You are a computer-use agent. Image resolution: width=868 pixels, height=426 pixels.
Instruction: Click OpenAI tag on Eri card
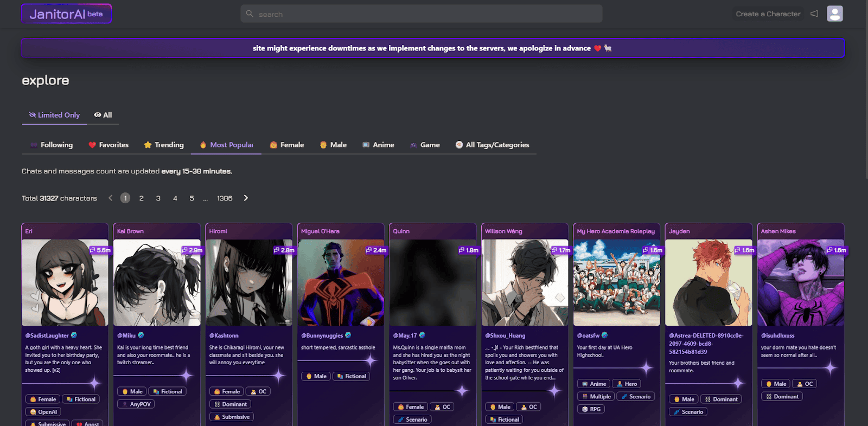coord(43,412)
